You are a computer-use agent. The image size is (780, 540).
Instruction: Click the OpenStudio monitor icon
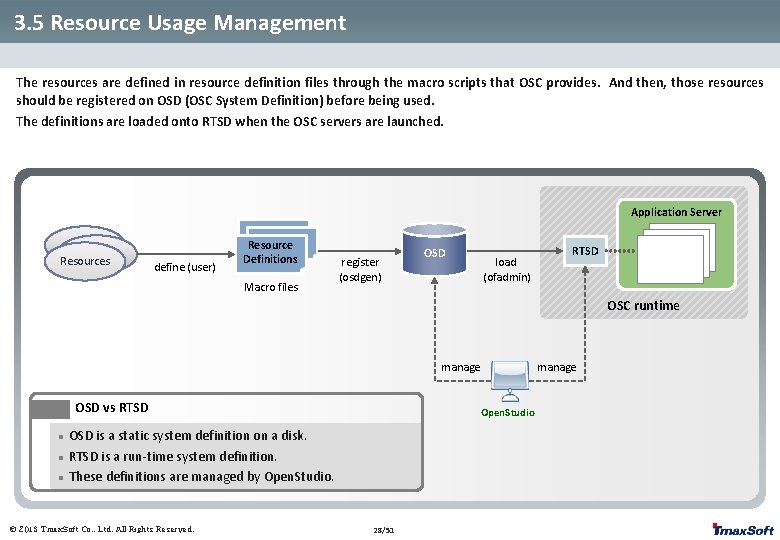pyautogui.click(x=510, y=381)
